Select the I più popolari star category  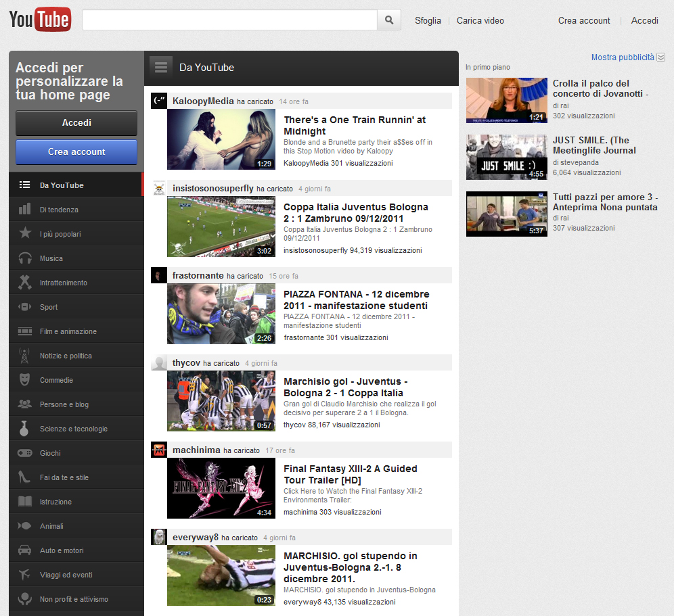click(x=60, y=234)
